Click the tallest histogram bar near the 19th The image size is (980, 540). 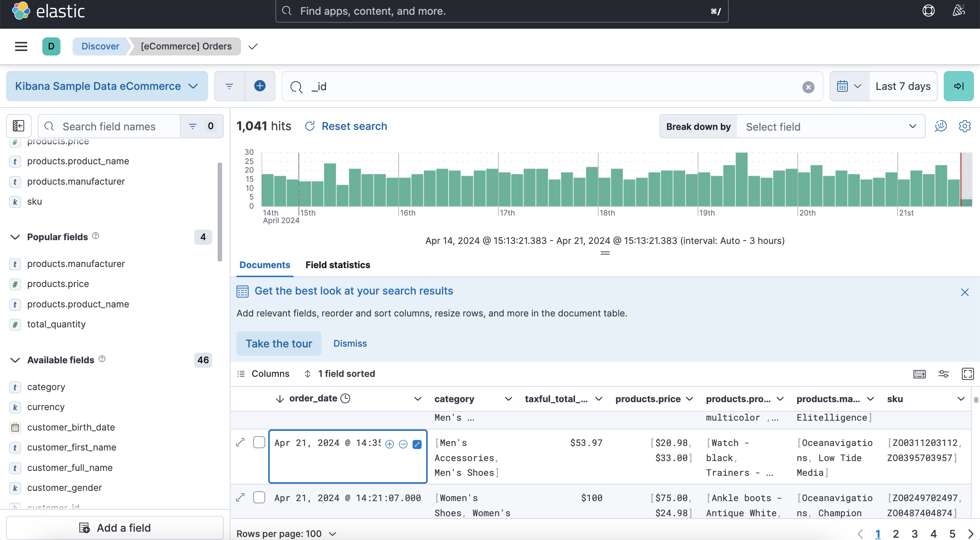[x=742, y=179]
